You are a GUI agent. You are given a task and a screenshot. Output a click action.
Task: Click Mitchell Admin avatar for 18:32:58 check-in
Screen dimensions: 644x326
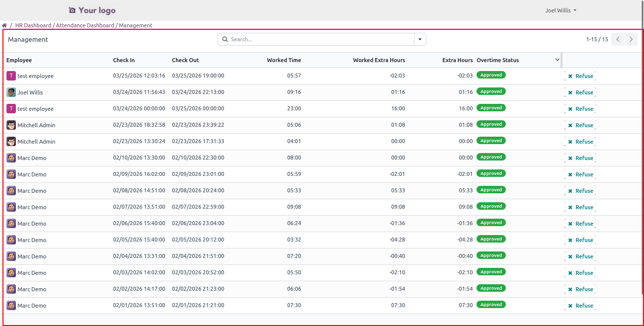point(11,125)
